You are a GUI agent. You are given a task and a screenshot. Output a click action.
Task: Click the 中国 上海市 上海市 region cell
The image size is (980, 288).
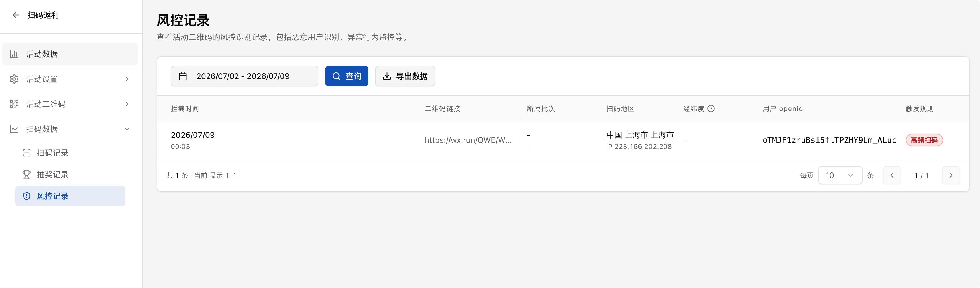point(640,135)
